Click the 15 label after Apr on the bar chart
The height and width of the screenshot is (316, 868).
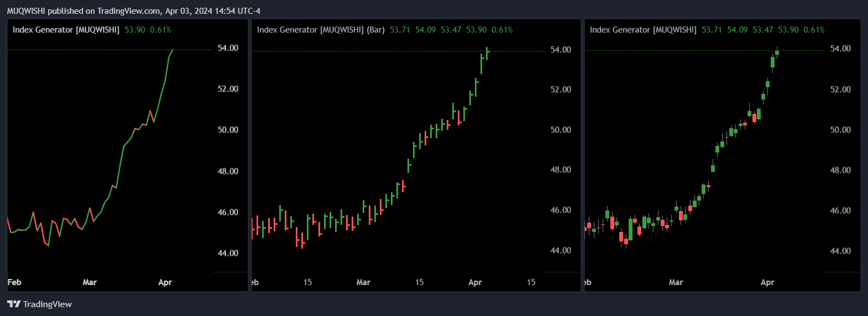click(531, 282)
